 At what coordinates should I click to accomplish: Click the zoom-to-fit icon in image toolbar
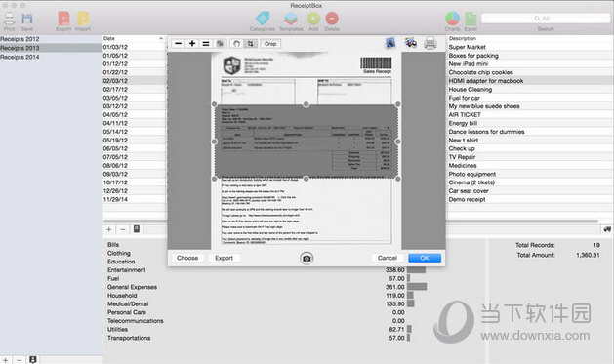click(x=220, y=44)
